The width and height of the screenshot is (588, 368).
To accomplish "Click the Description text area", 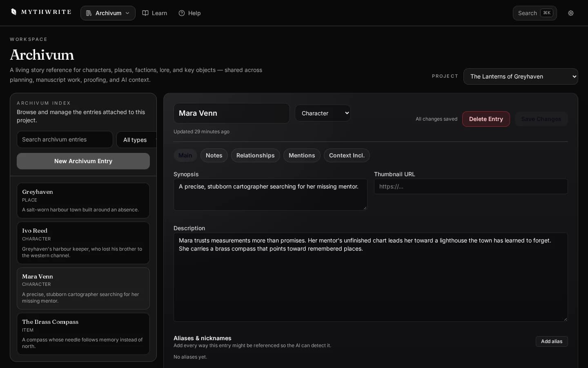I will pyautogui.click(x=370, y=277).
